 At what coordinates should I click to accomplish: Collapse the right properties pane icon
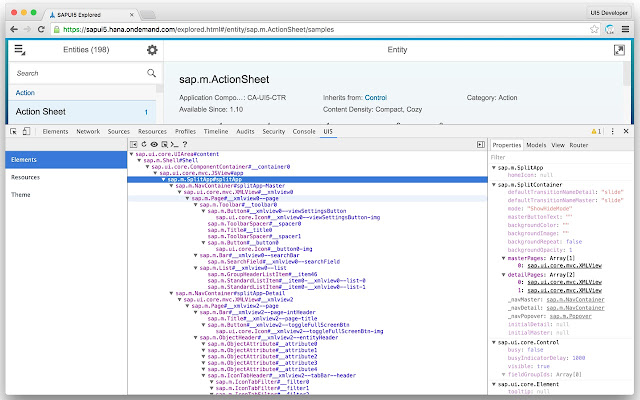(481, 144)
